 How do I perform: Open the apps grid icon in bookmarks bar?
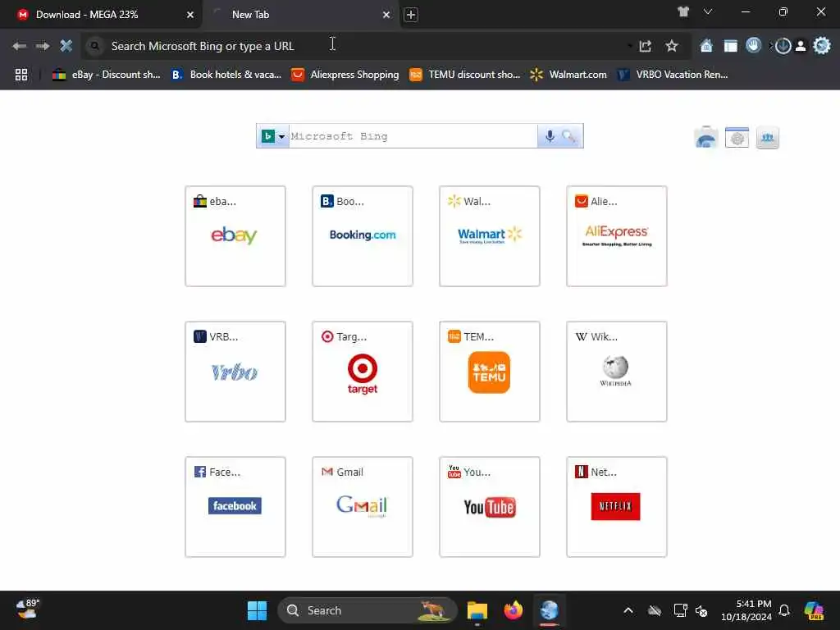21,75
